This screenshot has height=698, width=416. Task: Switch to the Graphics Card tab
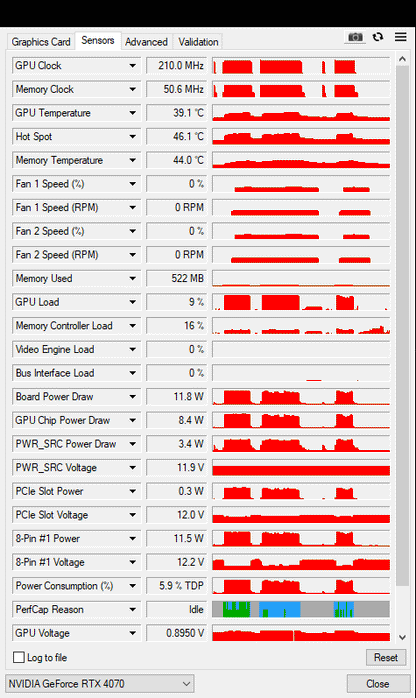click(x=41, y=42)
